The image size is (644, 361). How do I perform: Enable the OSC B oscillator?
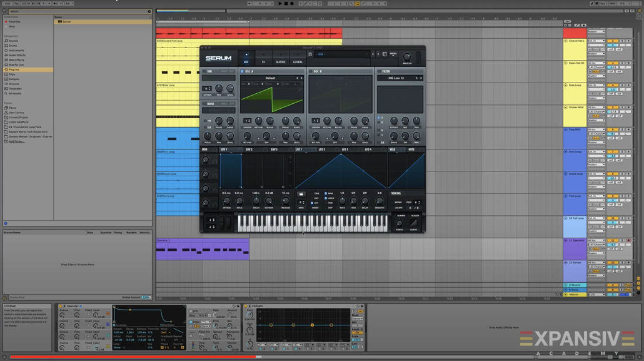311,71
